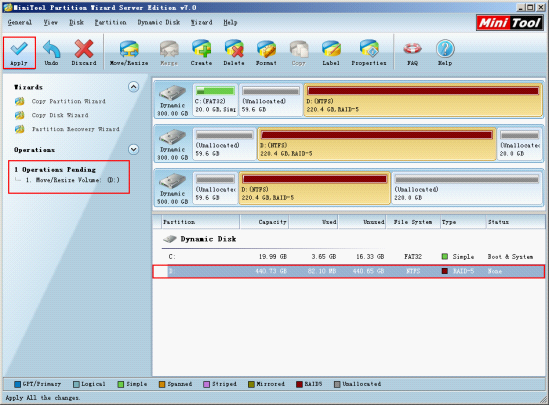
Task: Apply all pending changes
Action: 19,53
